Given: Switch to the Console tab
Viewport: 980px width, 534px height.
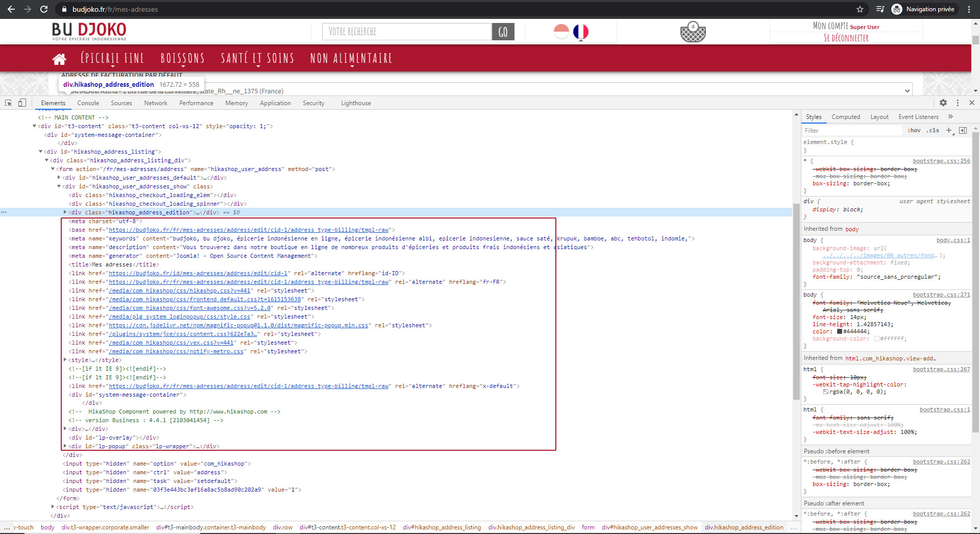Looking at the screenshot, I should (88, 103).
